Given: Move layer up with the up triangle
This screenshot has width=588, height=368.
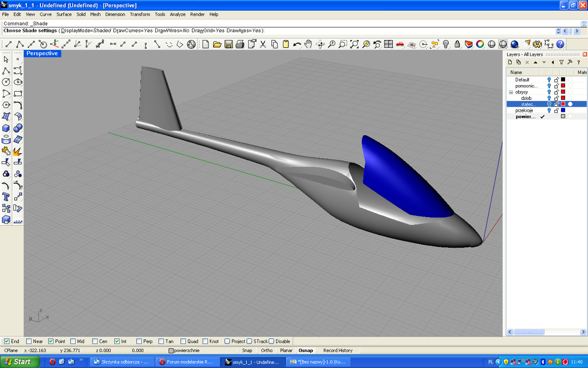Looking at the screenshot, I should pos(536,62).
